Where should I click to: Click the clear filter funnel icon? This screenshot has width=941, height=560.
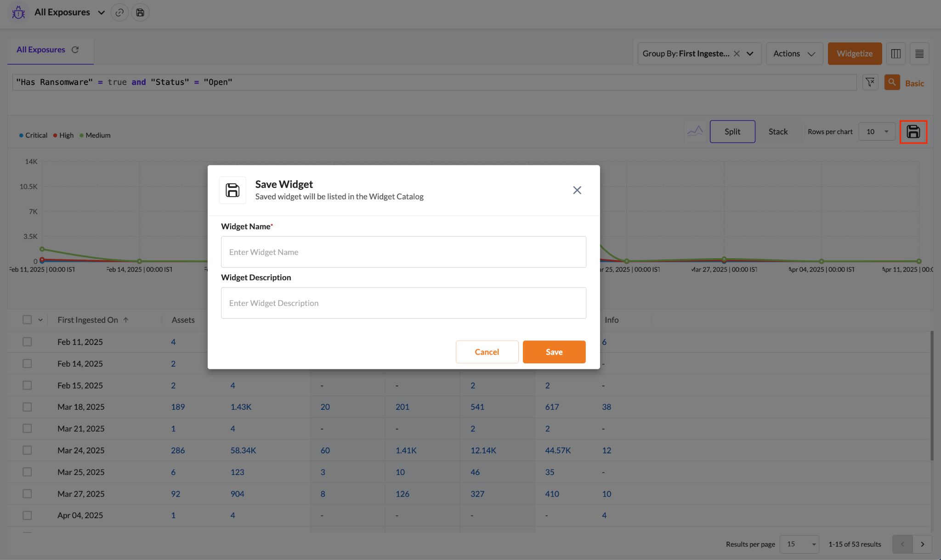[870, 82]
